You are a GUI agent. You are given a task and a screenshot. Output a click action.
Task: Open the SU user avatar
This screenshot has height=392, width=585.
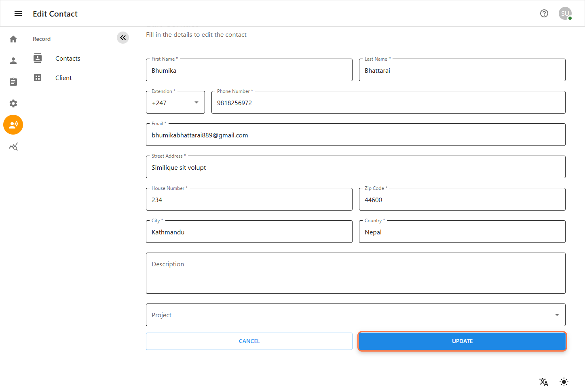pos(565,14)
